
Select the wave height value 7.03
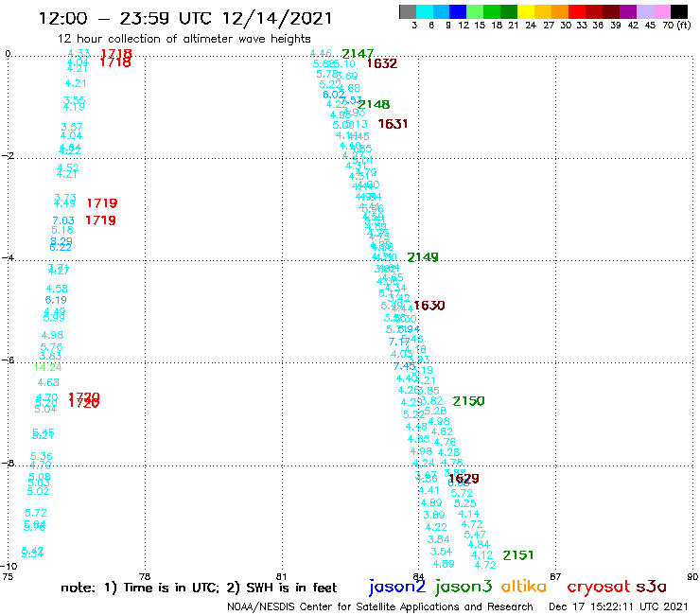63,220
